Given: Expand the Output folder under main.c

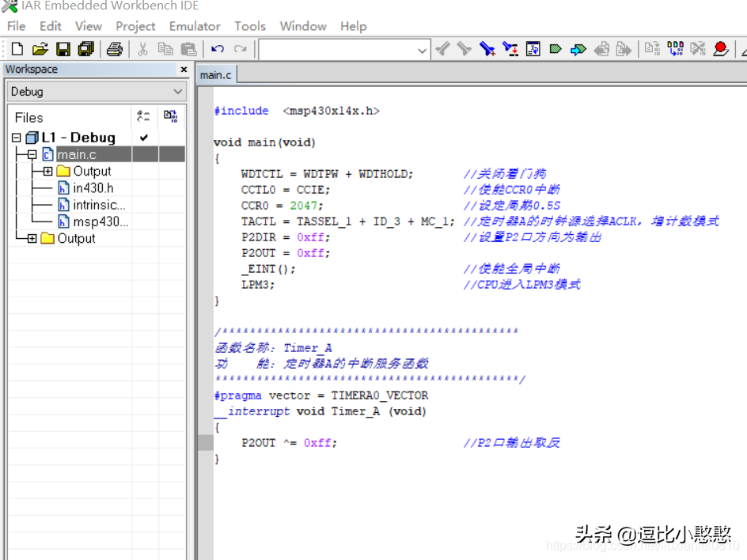Looking at the screenshot, I should tap(47, 172).
